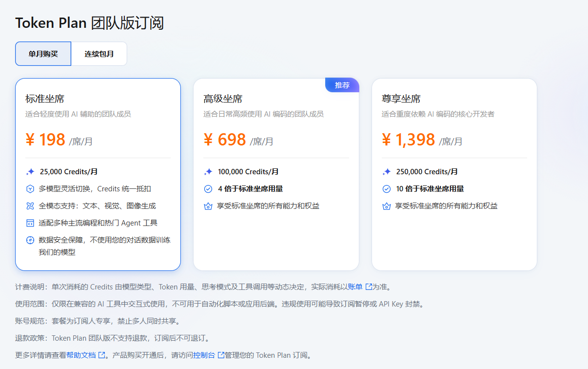The width and height of the screenshot is (588, 369).
Task: Open the 控制台 link
Action: point(204,355)
